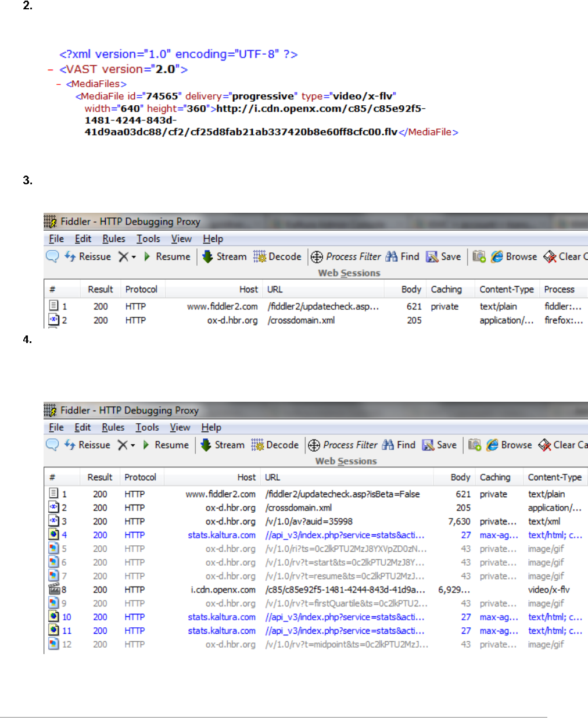
Task: Sort by Content-Type column in step 4 Fiddler
Action: [x=555, y=477]
